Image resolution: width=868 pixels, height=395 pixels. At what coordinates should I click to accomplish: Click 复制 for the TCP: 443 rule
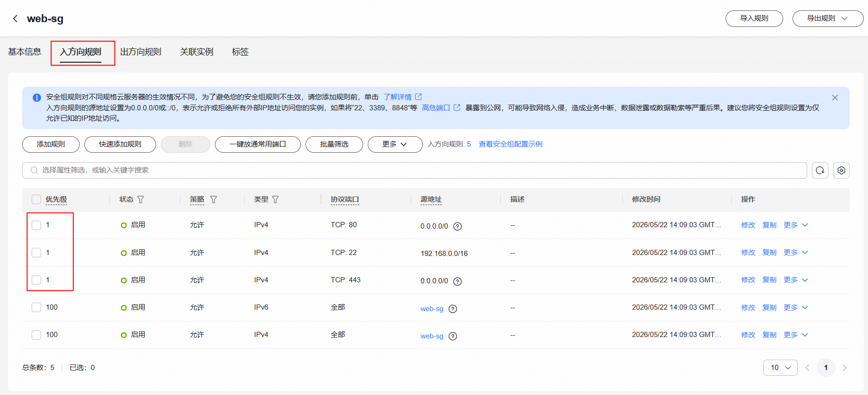(769, 280)
